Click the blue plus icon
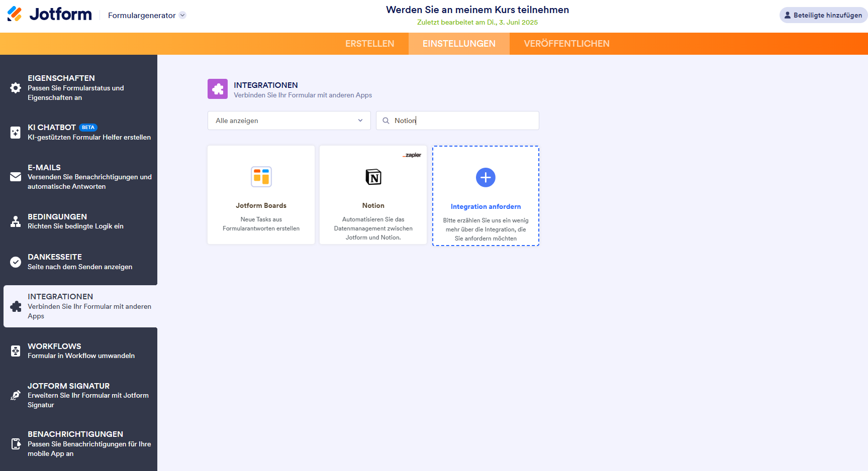This screenshot has width=868, height=471. point(486,177)
